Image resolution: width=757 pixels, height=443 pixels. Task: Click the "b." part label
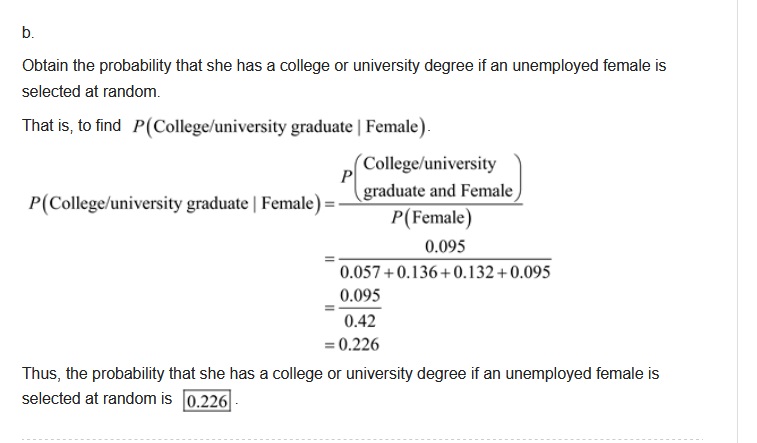27,32
